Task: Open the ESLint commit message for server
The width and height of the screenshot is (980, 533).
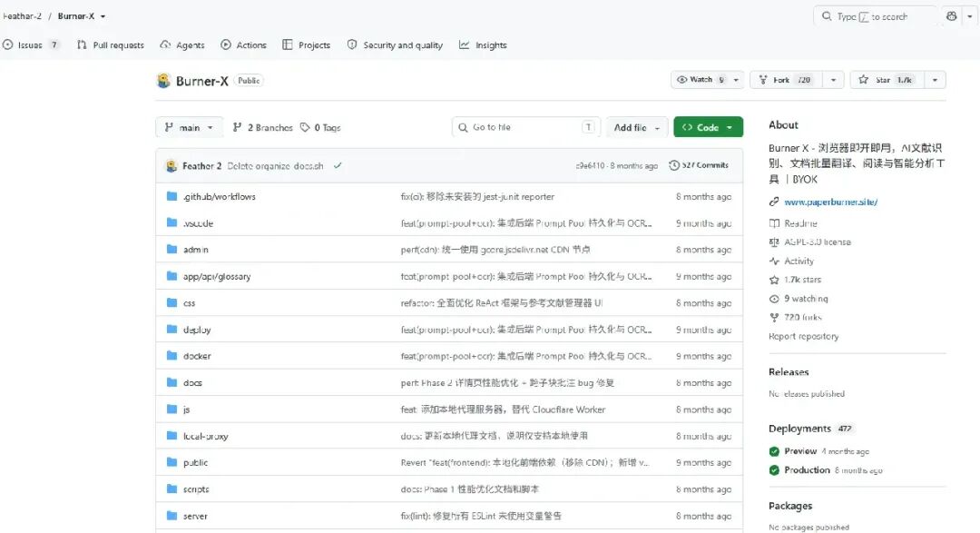Action: click(x=481, y=516)
